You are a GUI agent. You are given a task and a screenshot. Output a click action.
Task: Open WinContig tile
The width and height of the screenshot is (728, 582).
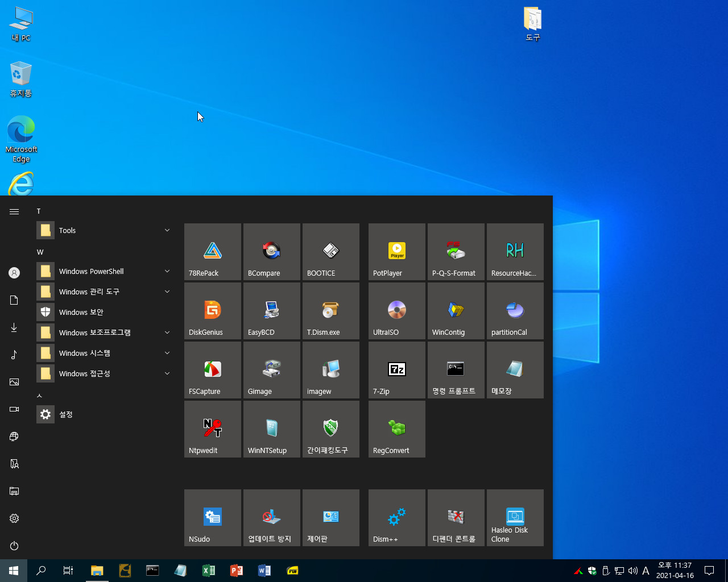tap(456, 311)
